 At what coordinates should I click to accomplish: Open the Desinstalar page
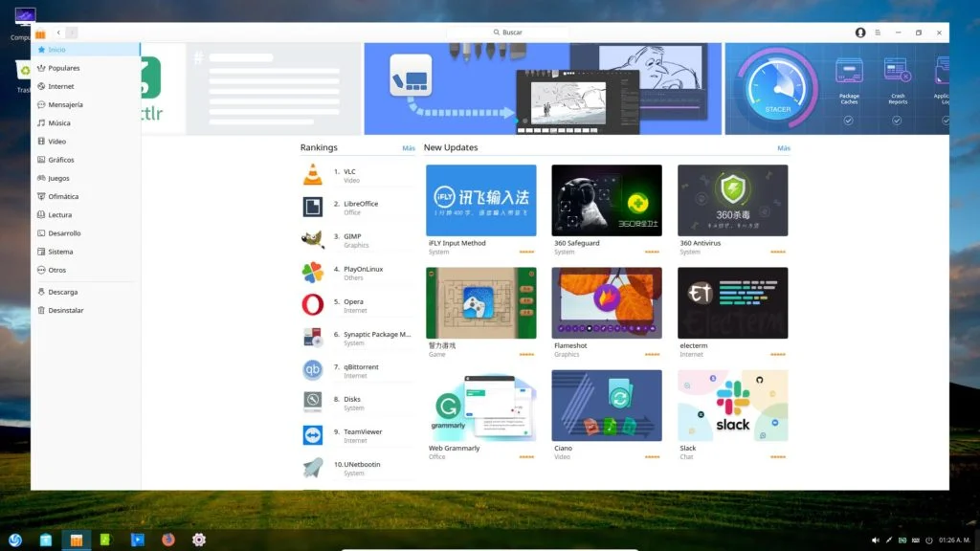[85, 310]
